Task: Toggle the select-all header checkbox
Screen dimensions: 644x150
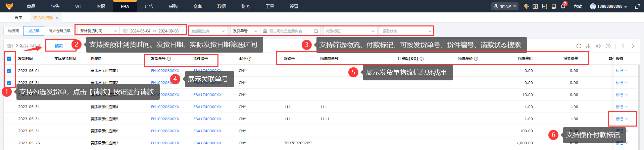Action: tap(9, 59)
